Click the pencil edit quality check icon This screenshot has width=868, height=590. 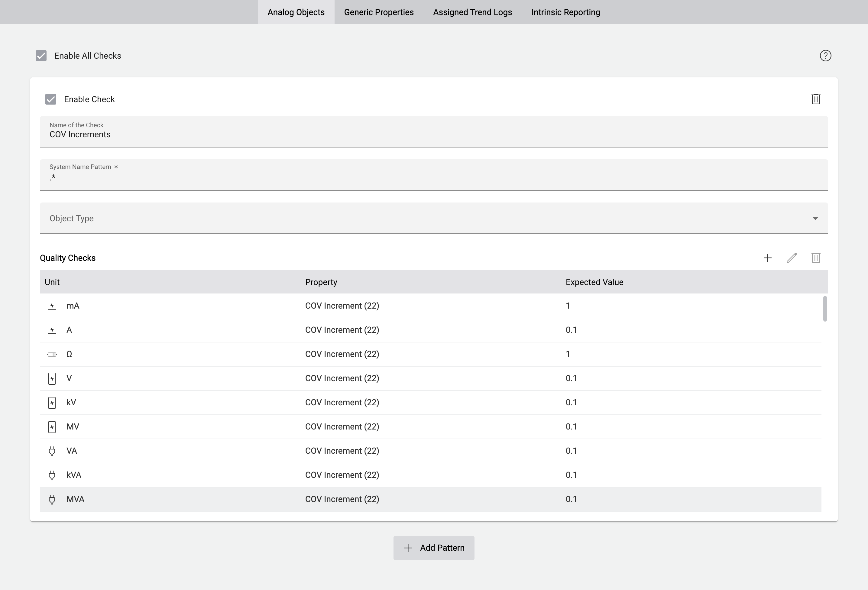pos(792,258)
